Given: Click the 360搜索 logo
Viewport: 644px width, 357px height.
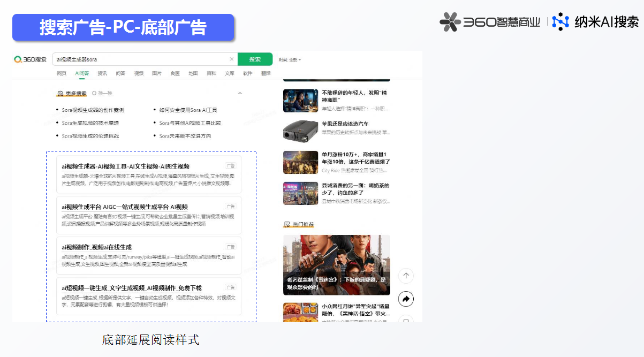Looking at the screenshot, I should 31,59.
